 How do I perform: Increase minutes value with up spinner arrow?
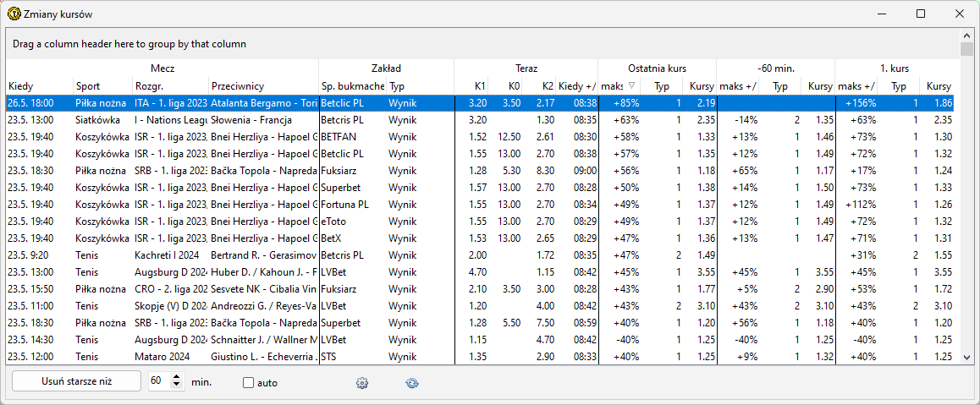click(x=176, y=377)
